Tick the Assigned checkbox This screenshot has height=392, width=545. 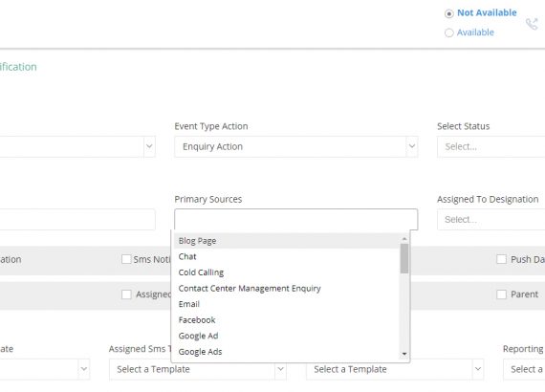[126, 294]
